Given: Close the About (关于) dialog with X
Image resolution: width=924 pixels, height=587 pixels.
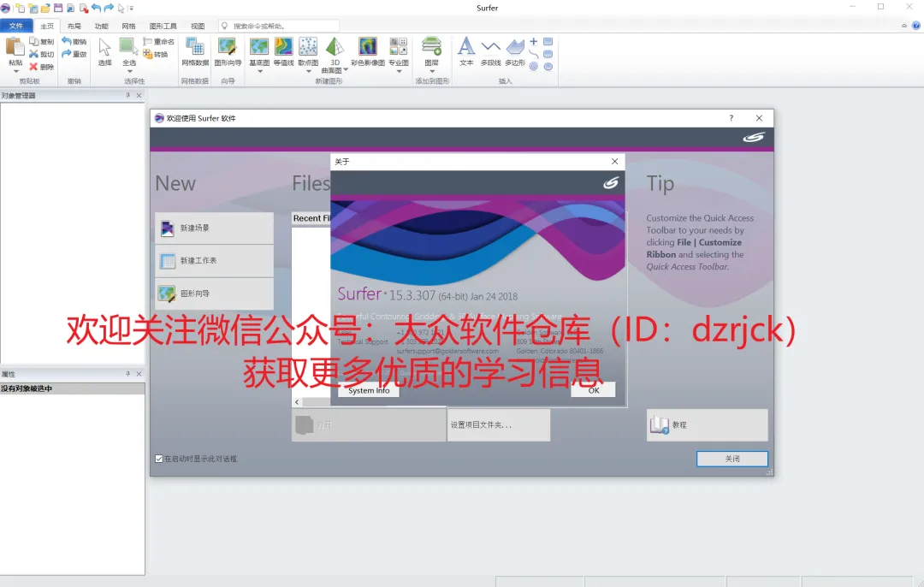Looking at the screenshot, I should coord(614,161).
